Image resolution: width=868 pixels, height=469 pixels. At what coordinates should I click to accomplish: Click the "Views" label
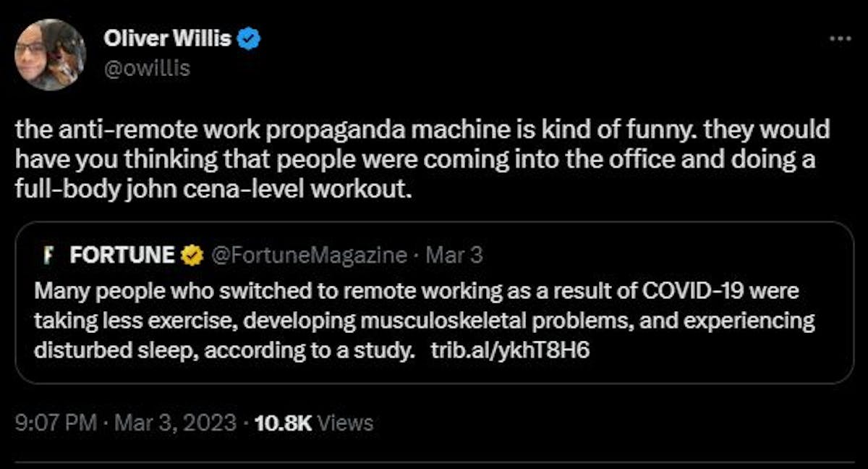pyautogui.click(x=346, y=422)
